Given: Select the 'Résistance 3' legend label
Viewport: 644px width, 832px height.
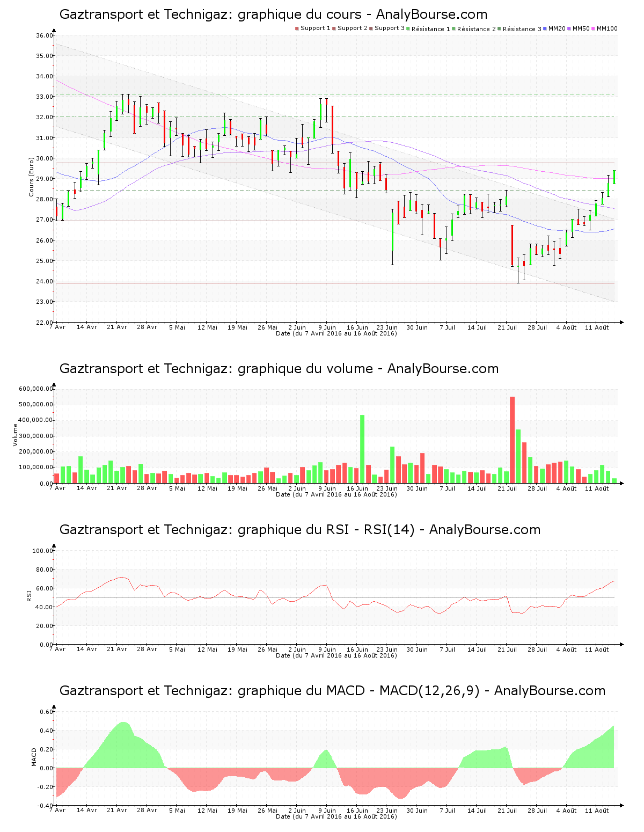Looking at the screenshot, I should tap(522, 28).
